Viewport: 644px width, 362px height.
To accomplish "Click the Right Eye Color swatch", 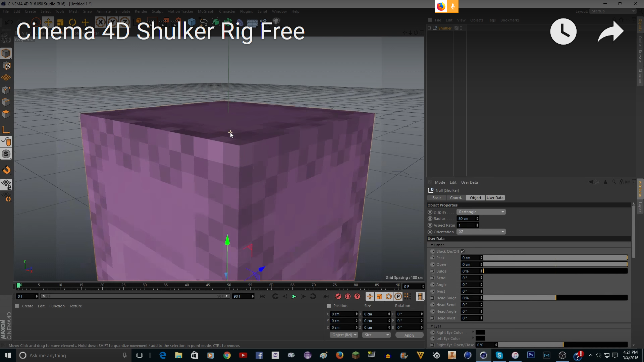I will (x=480, y=333).
